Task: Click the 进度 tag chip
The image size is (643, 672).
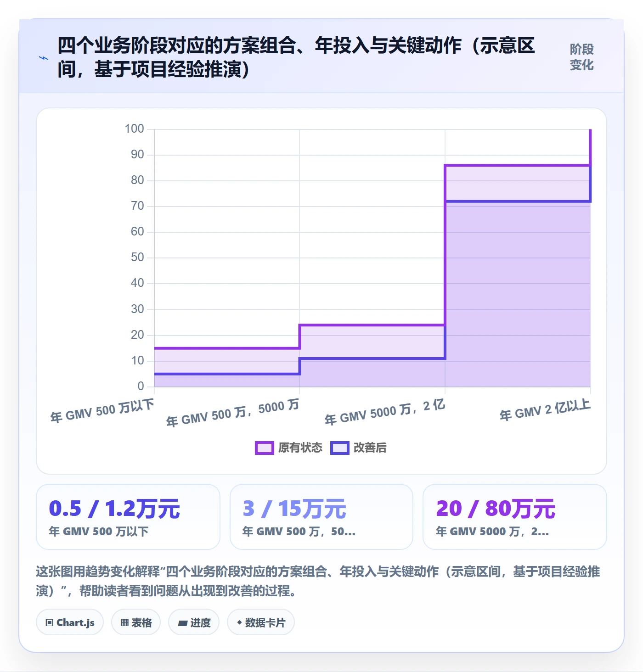Action: point(194,622)
